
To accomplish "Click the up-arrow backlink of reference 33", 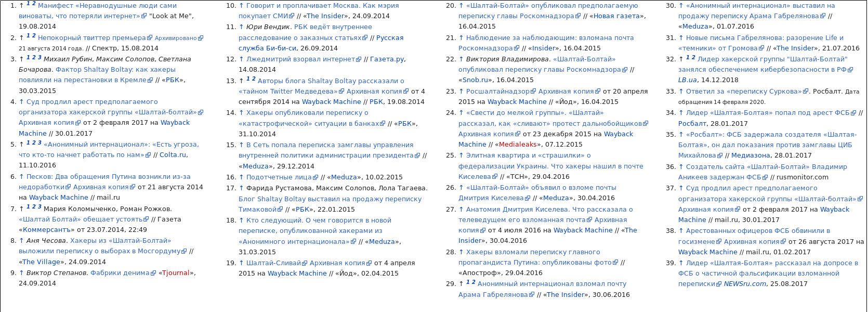I will pos(681,92).
